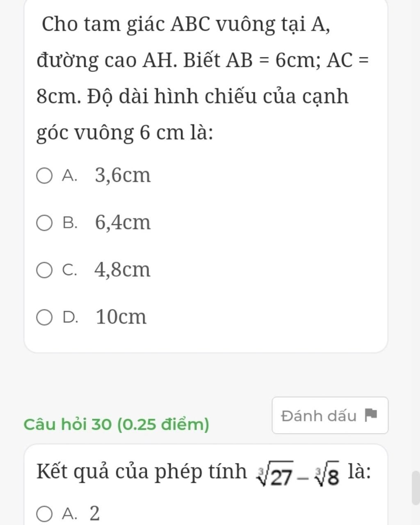Select radio button for answer B 6,4cm

[x=44, y=224]
